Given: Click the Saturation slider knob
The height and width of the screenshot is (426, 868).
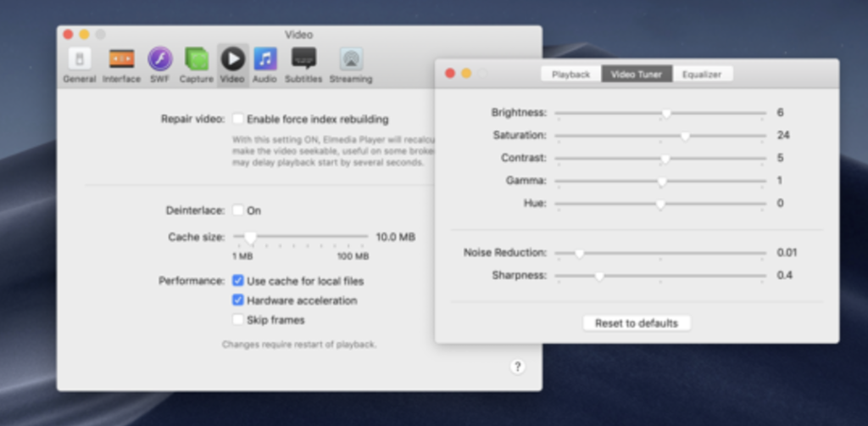Looking at the screenshot, I should tap(685, 137).
